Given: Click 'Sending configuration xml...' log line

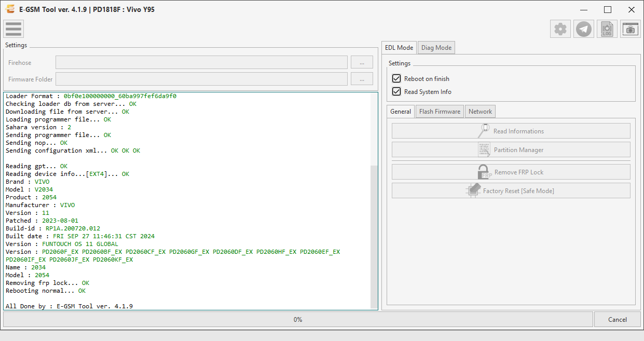Looking at the screenshot, I should tap(73, 151).
